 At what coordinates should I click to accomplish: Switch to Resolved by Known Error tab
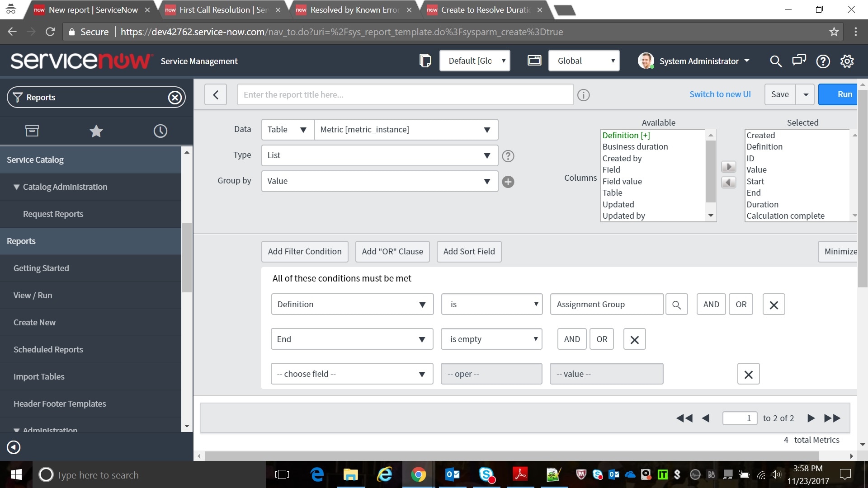(x=354, y=9)
